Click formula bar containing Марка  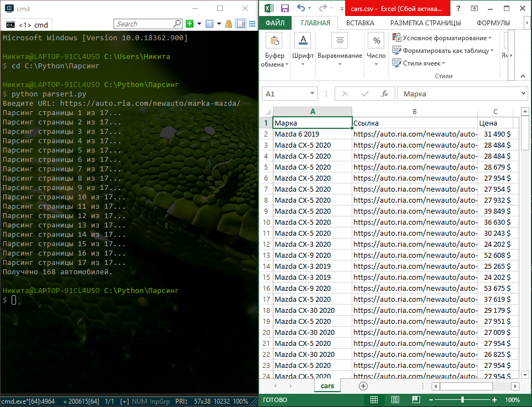pos(459,94)
